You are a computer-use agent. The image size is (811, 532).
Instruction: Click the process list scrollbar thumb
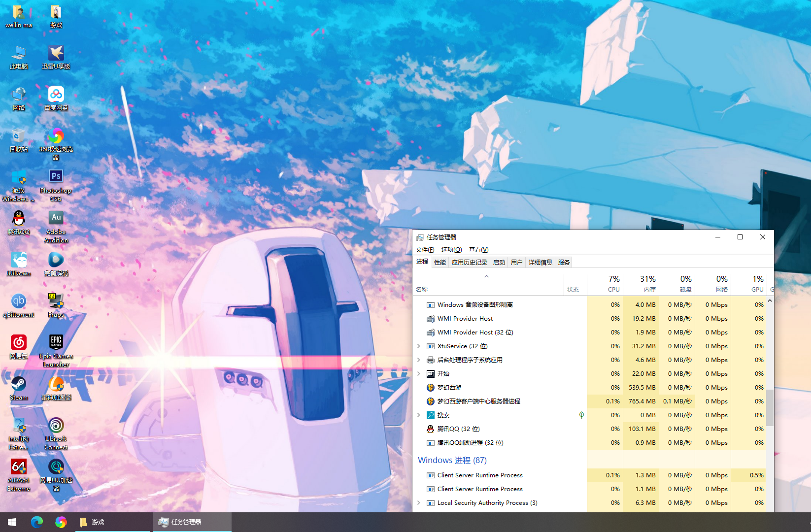tap(770, 407)
